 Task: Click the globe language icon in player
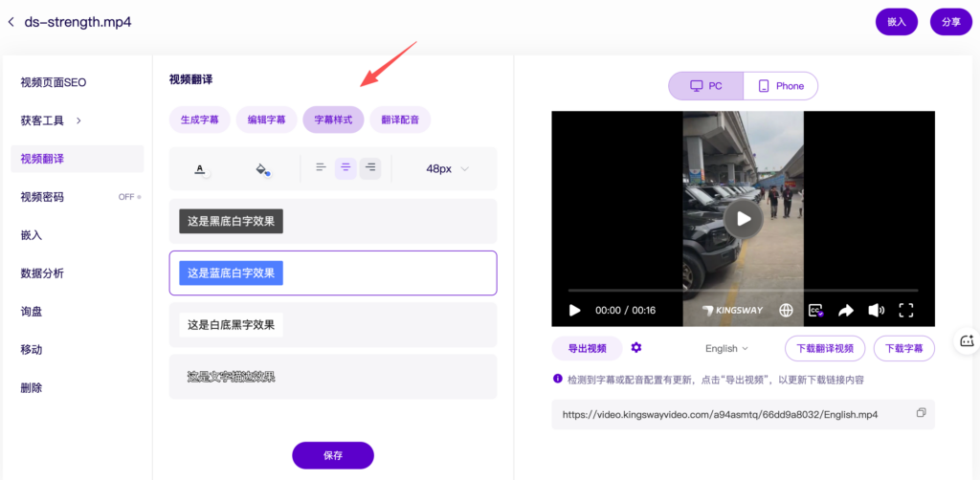pos(787,311)
